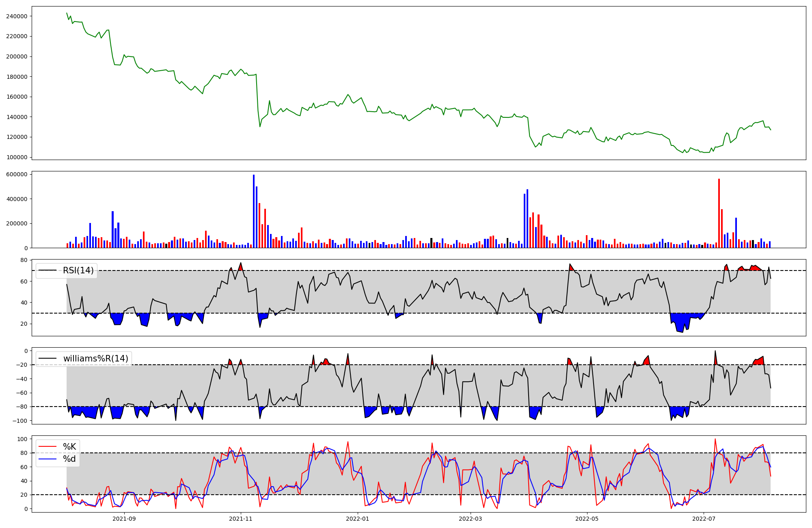Click the blue %d legend line sample
The width and height of the screenshot is (812, 528).
click(48, 459)
